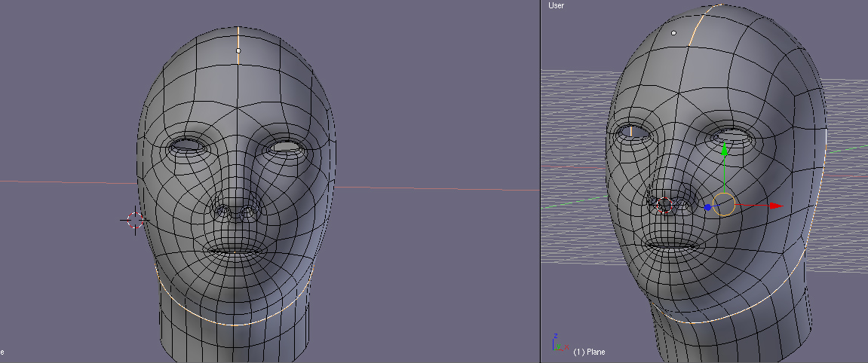This screenshot has height=363, width=868.
Task: Click the 3D cursor beside the left view's head
Action: tap(136, 220)
